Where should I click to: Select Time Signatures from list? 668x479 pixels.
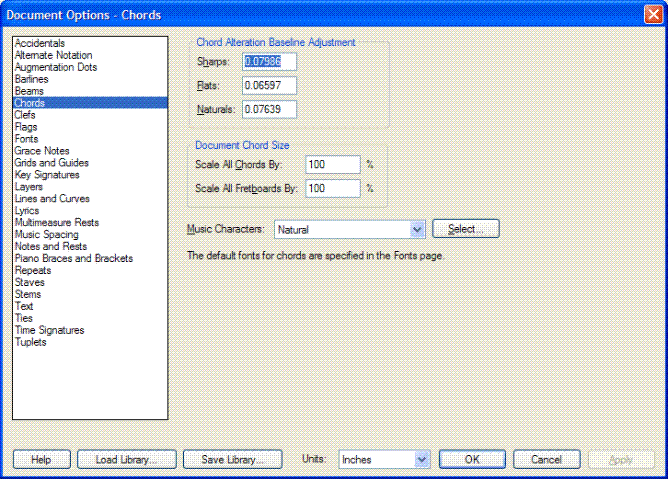50,331
